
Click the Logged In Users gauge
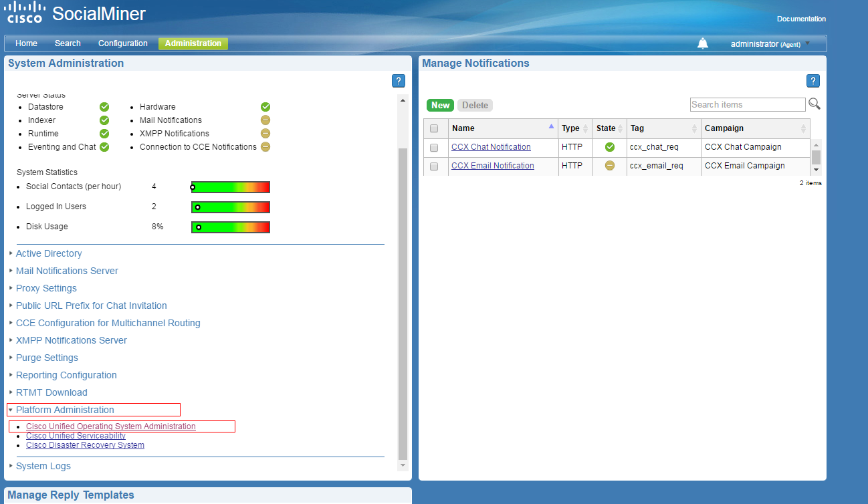230,207
